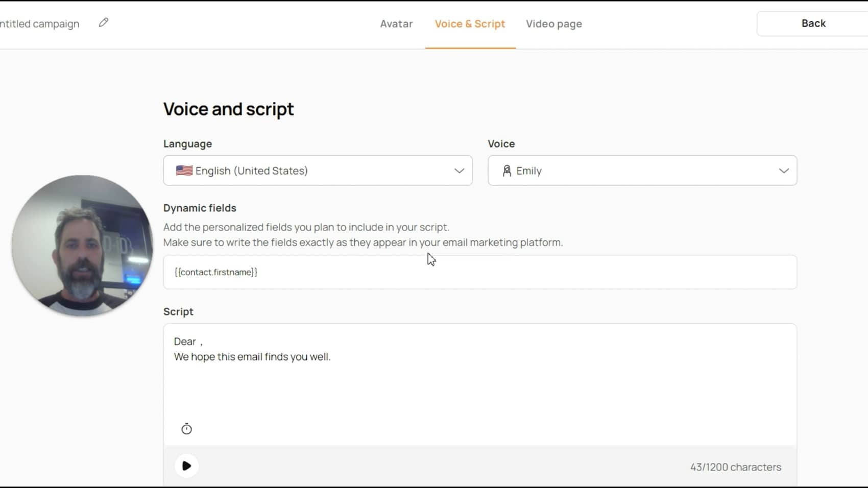Click the stopwatch icon in script box
The width and height of the screenshot is (868, 488).
tap(186, 429)
